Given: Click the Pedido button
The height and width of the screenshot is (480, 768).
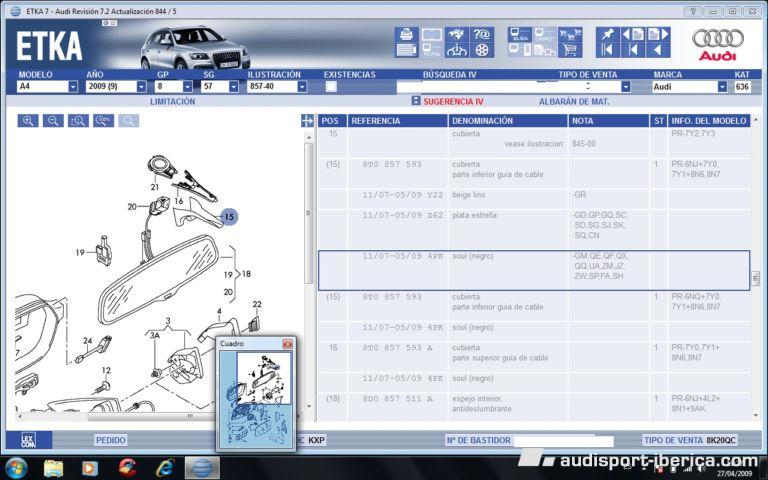Looking at the screenshot, I should [111, 440].
